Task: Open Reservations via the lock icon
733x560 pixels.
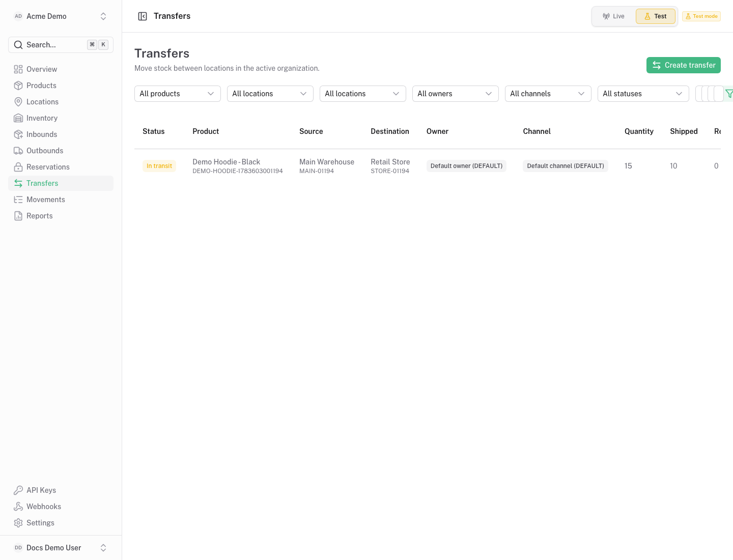Action: pos(18,167)
